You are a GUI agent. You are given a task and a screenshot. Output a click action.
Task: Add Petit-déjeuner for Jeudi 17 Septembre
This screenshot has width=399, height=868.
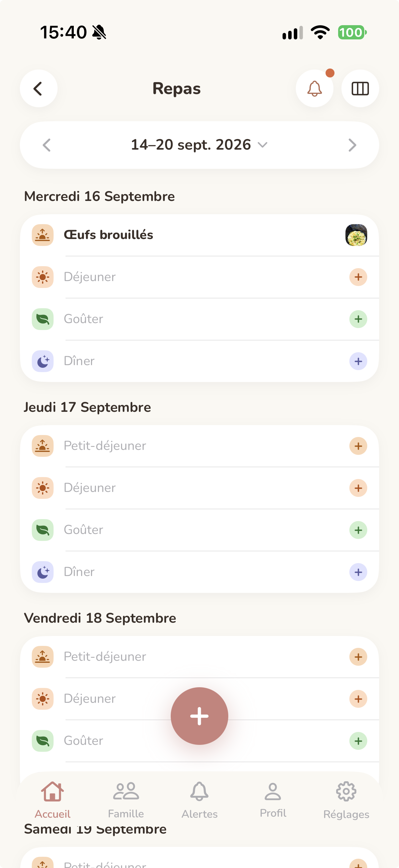[358, 446]
